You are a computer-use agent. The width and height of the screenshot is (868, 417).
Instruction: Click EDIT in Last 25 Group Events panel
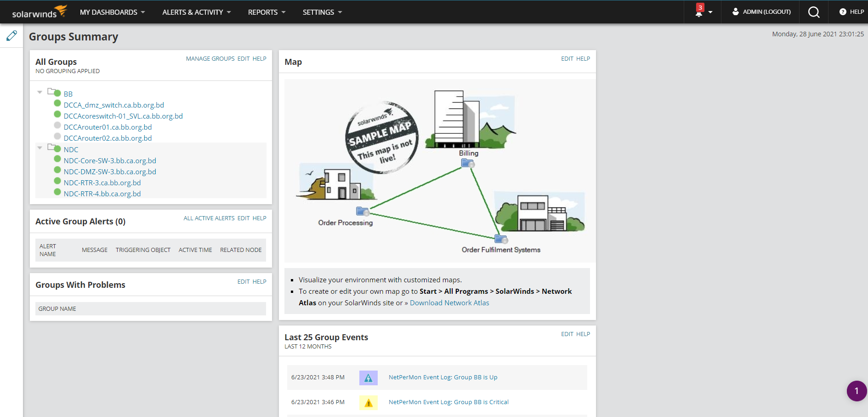point(567,334)
